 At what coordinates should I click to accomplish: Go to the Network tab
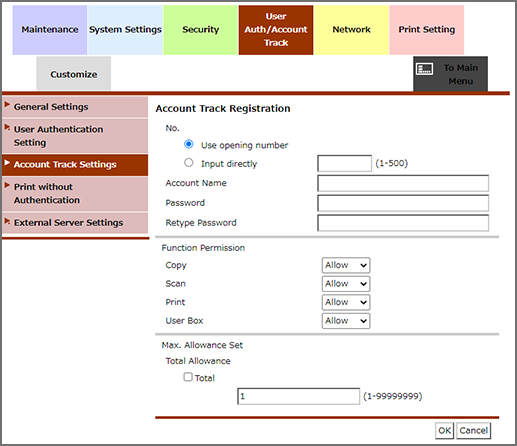point(351,30)
